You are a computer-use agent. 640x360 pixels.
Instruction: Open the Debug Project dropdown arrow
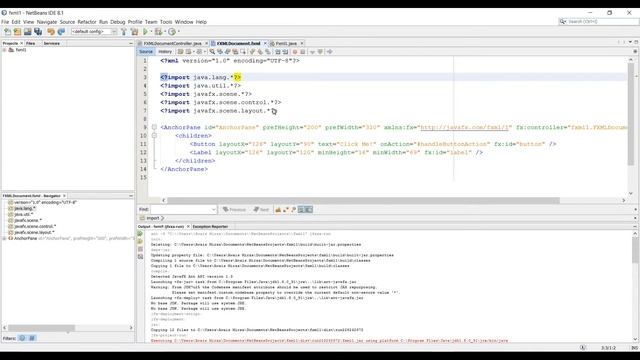click(x=164, y=31)
